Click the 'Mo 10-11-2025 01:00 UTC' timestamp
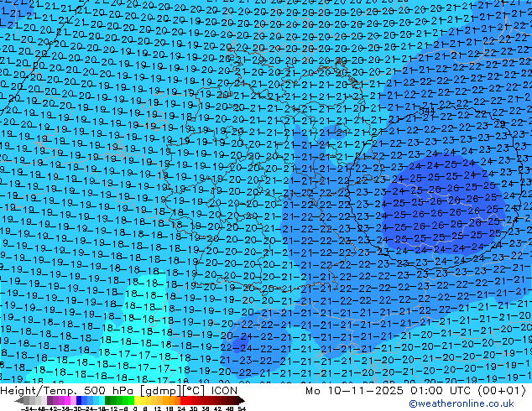 (389, 391)
